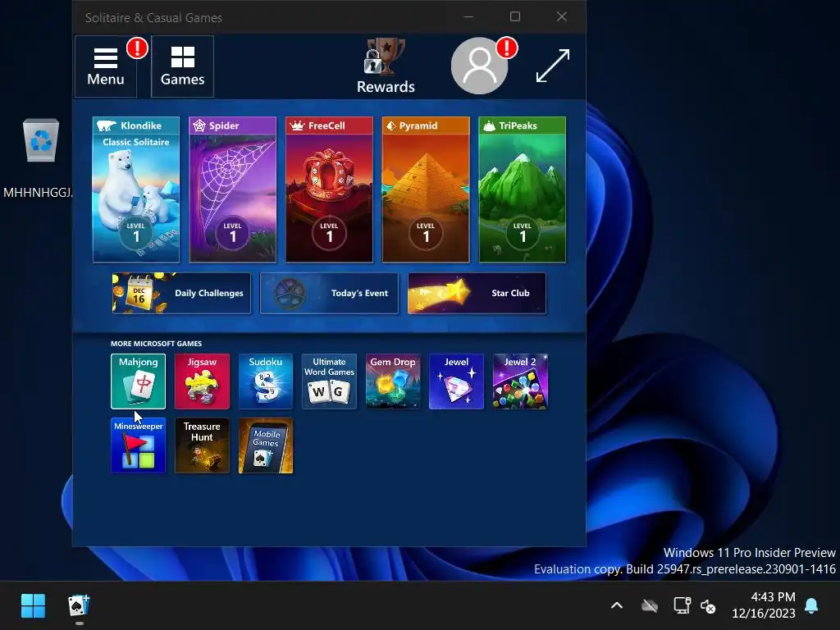Open Star Club
840x630 pixels.
477,293
